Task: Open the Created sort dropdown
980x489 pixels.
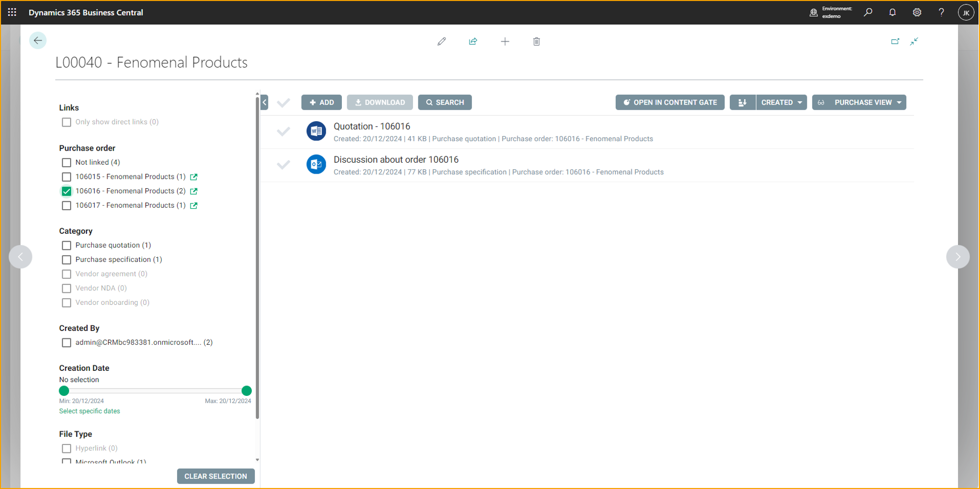Action: coord(781,103)
